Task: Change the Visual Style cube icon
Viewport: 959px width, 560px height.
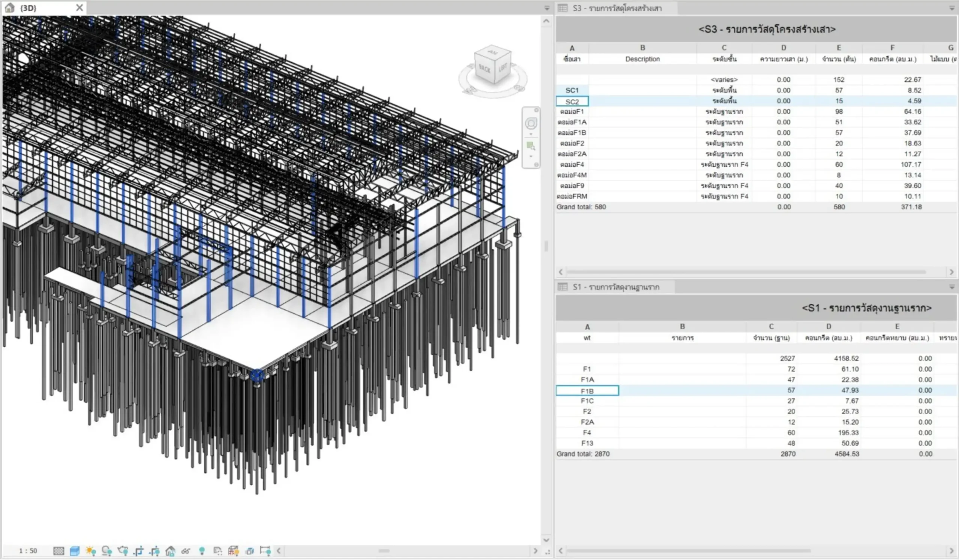Action: click(x=75, y=551)
